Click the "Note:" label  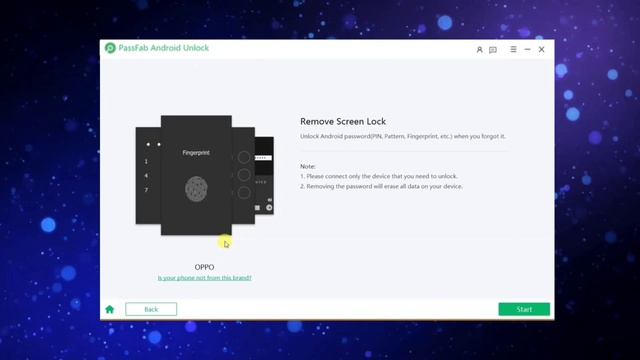(308, 166)
